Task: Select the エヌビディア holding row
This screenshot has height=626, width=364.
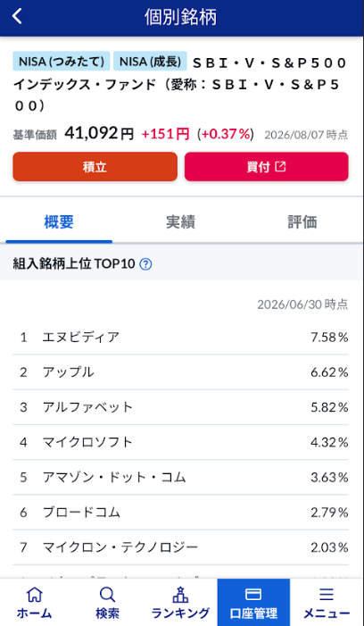Action: click(180, 338)
